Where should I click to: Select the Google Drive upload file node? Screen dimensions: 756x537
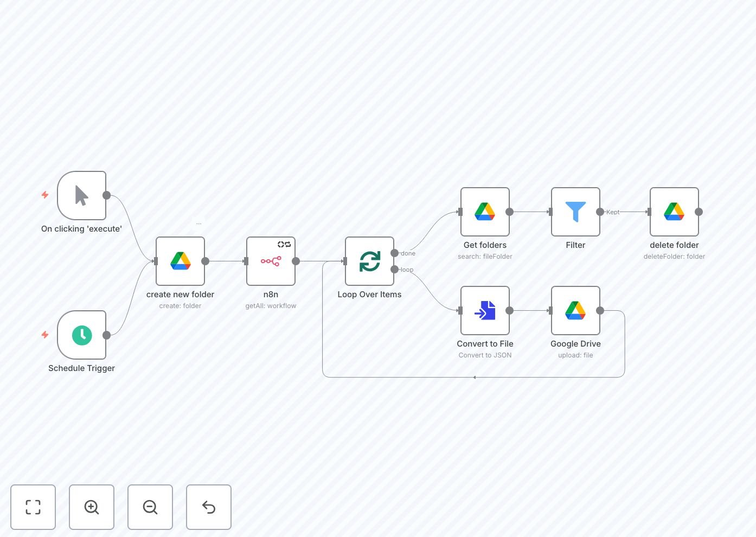click(575, 310)
